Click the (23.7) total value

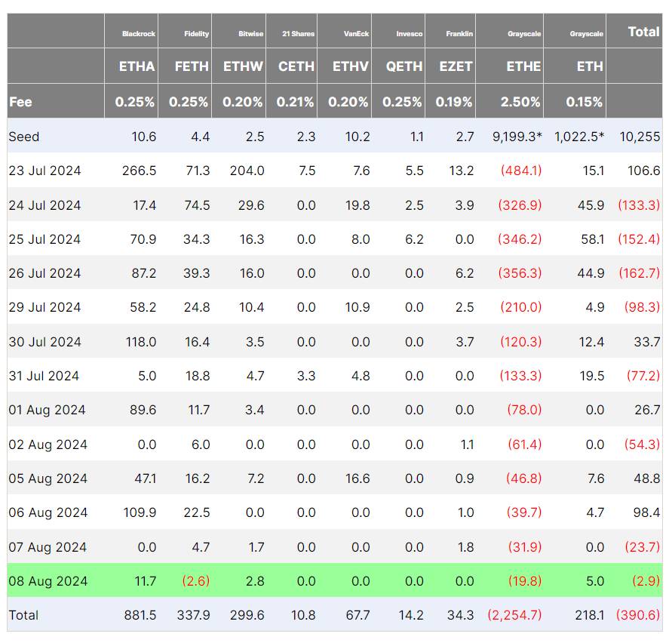[x=643, y=547]
